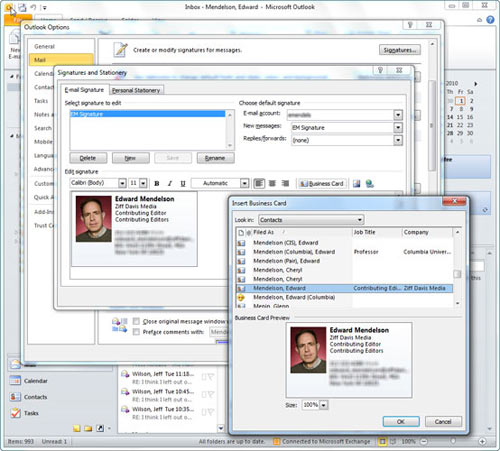
Task: Click Shortcuts icon at navigation pane bottom
Action: pyautogui.click(x=100, y=428)
